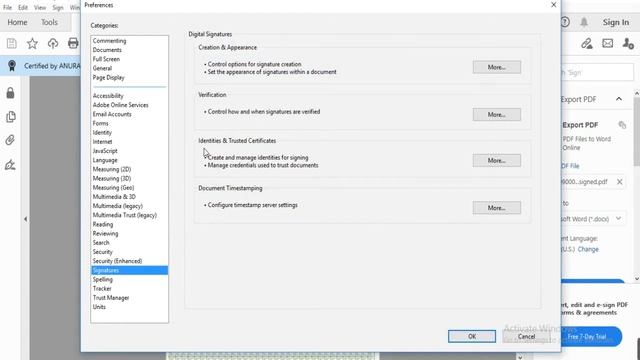This screenshot has width=640, height=360.
Task: Select General category
Action: click(x=102, y=68)
